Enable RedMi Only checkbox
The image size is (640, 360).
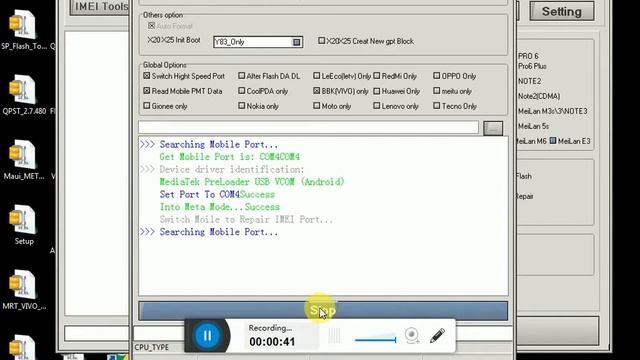[x=377, y=76]
